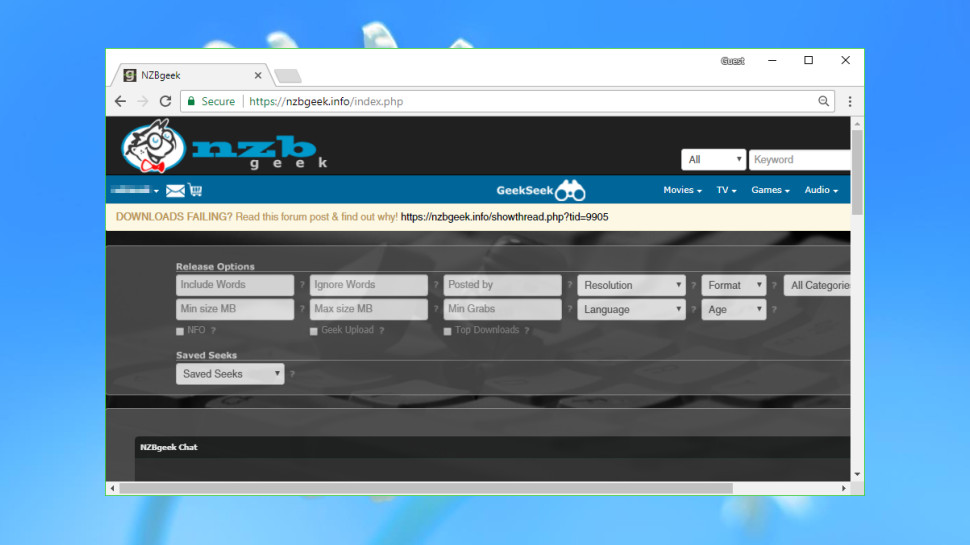Click the GeekSeek binoculars icon
Viewport: 970px width, 545px height.
[570, 191]
